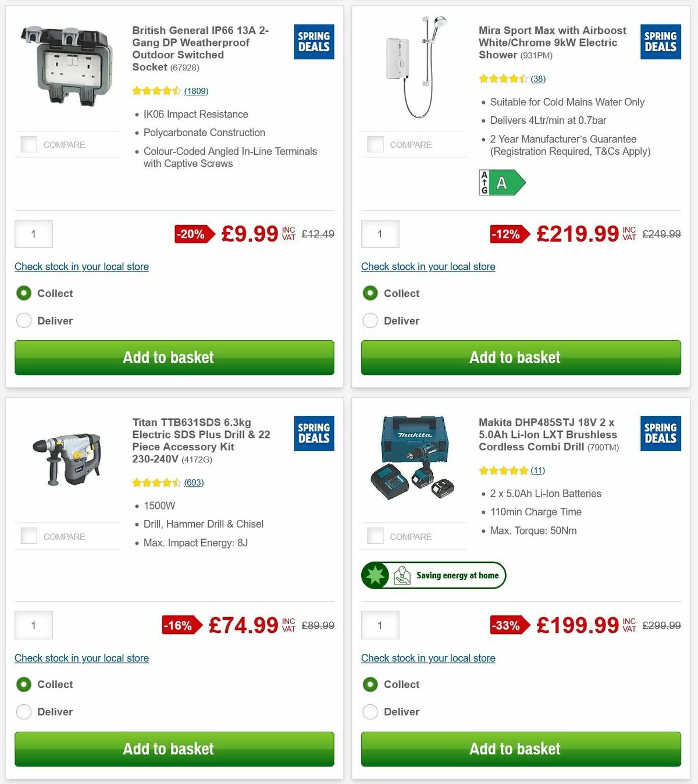Click the quantity field for the Titan drill
698x784 pixels.
(x=33, y=625)
